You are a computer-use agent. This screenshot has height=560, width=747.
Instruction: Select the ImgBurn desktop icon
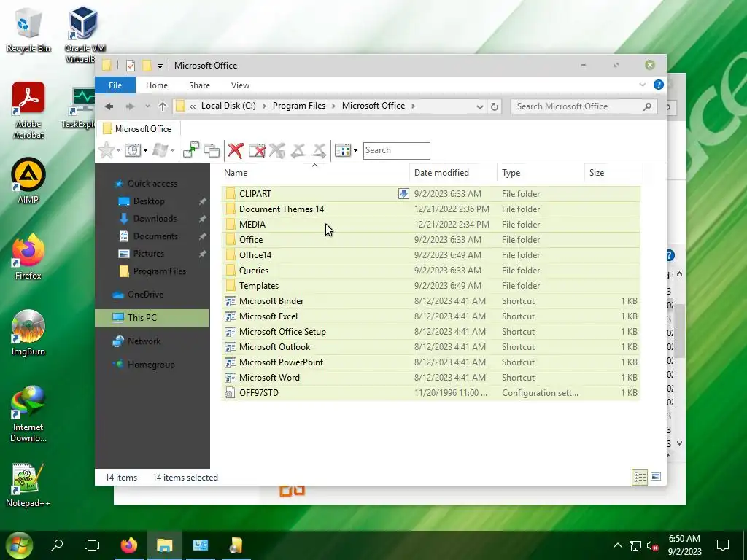pos(28,332)
